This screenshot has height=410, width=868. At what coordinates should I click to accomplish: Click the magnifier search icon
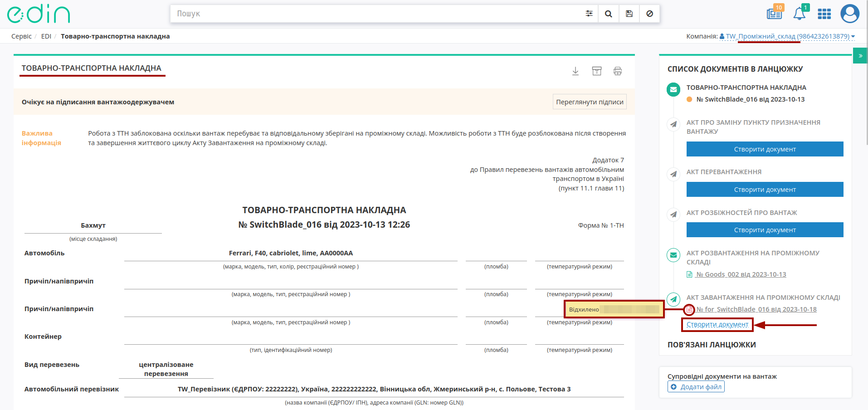point(609,14)
